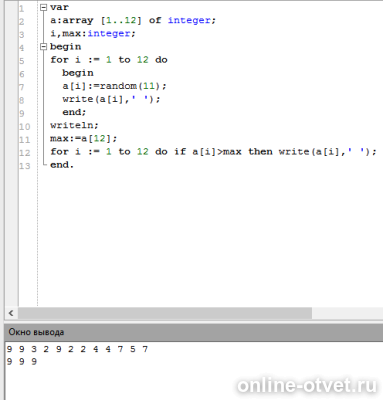Screen dimensions: 383x400
Task: Click the indented 'begin' on line 6
Action: [78, 73]
